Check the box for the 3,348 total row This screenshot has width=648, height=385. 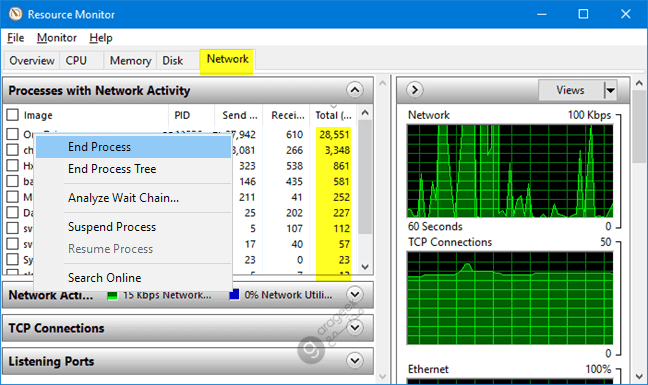(13, 150)
